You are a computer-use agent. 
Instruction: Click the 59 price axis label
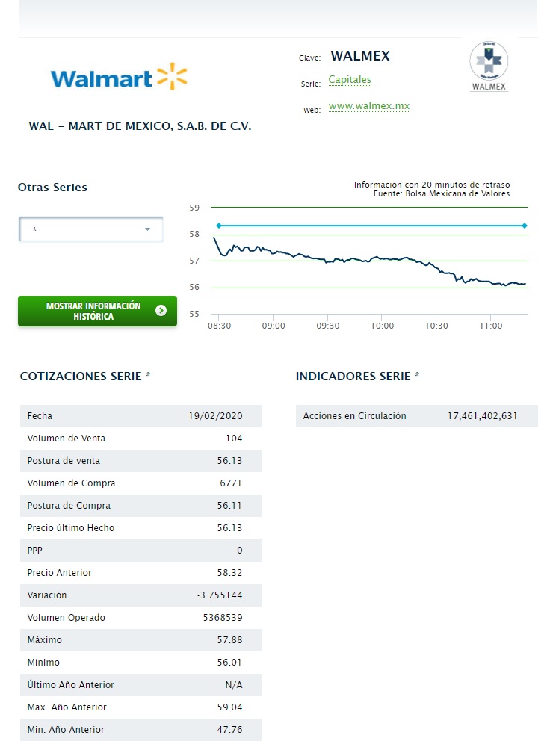pos(194,208)
